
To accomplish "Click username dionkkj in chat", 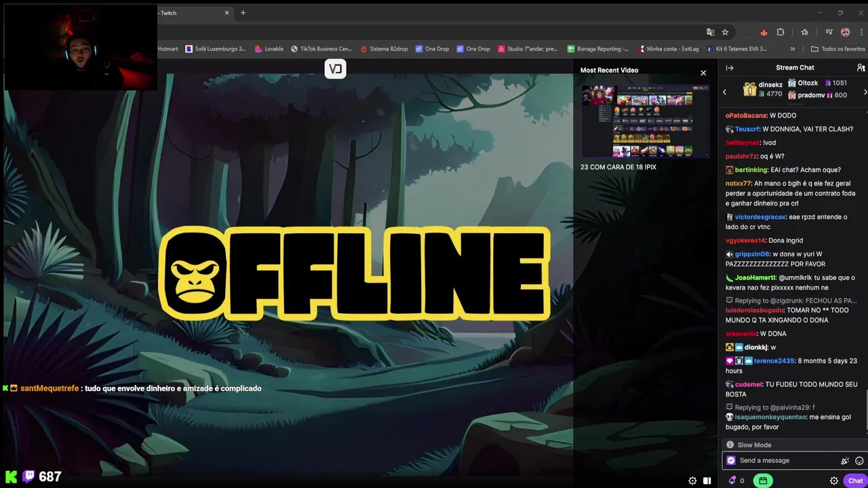I will pos(756,348).
